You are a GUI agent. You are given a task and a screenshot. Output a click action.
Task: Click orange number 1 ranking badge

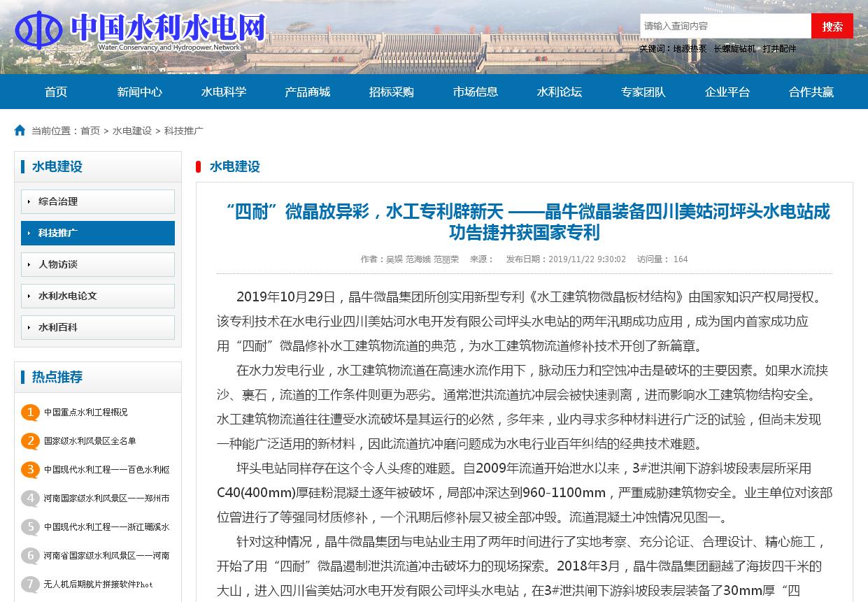(x=30, y=413)
